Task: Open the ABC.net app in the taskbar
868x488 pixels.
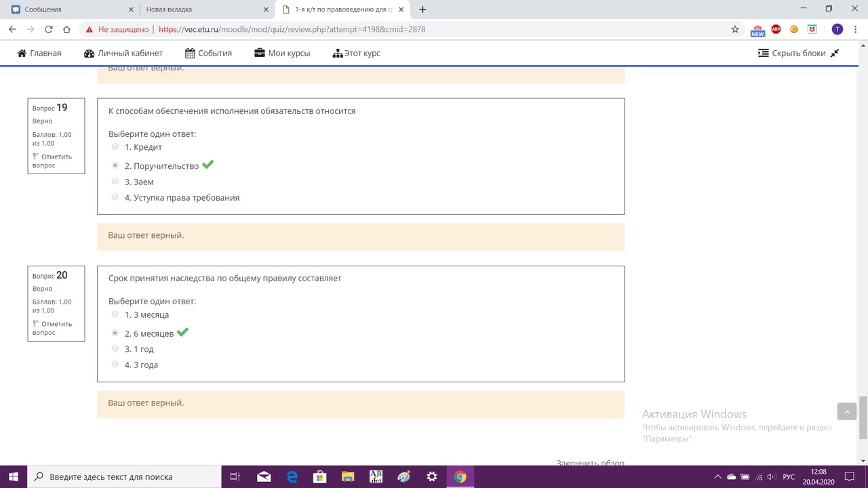Action: pos(376,476)
